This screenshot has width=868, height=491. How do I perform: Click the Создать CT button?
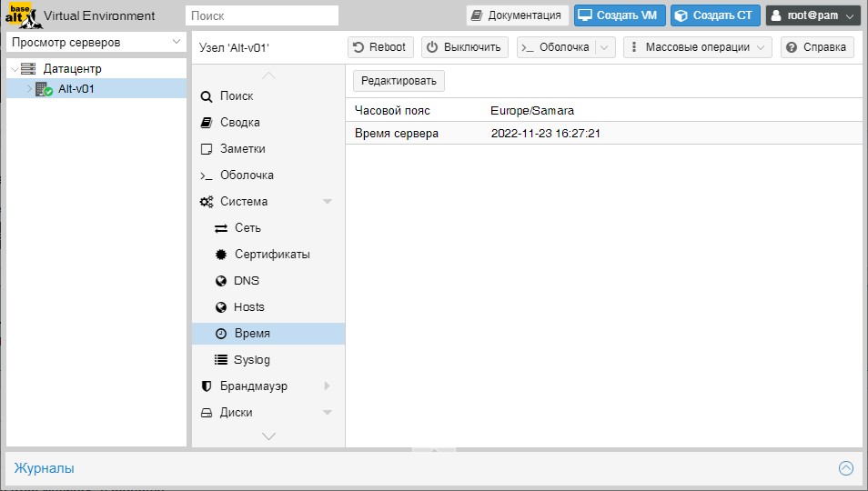pyautogui.click(x=715, y=15)
